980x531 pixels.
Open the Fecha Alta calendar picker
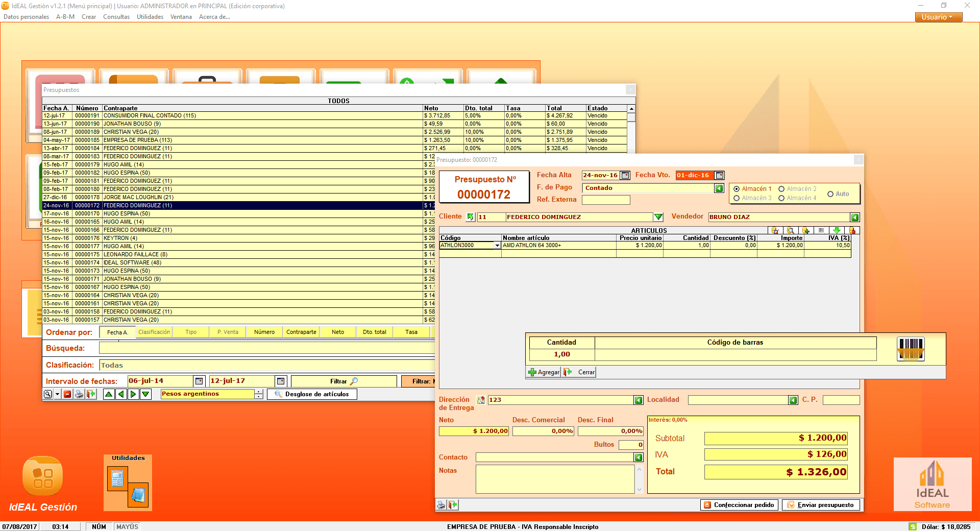point(625,175)
